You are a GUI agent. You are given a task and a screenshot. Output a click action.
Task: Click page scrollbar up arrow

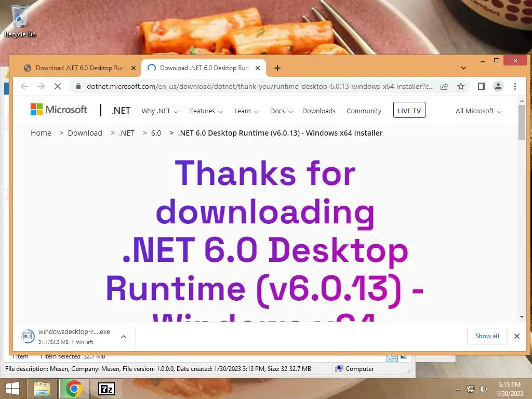522,101
